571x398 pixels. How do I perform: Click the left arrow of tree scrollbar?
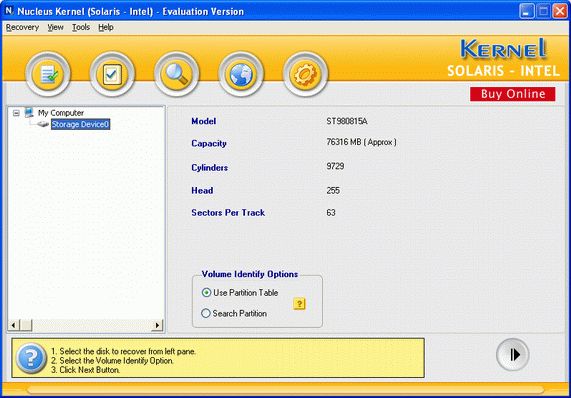tap(14, 325)
